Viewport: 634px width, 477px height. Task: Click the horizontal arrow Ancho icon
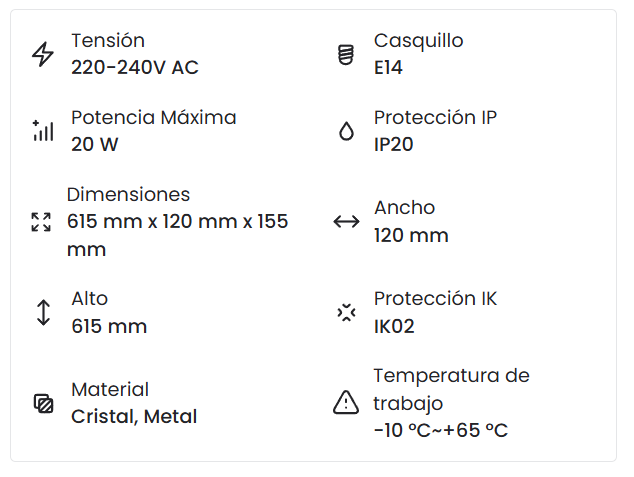pos(346,222)
